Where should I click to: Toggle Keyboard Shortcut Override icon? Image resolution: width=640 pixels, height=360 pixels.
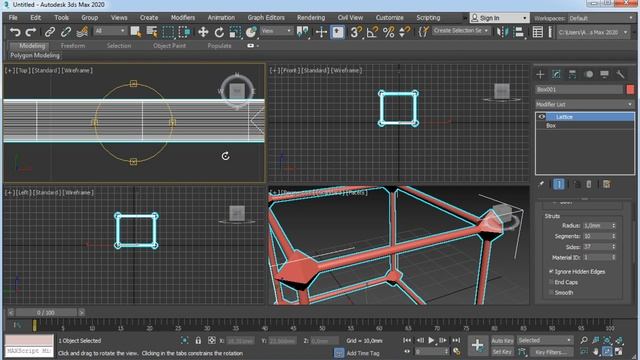coord(338,32)
